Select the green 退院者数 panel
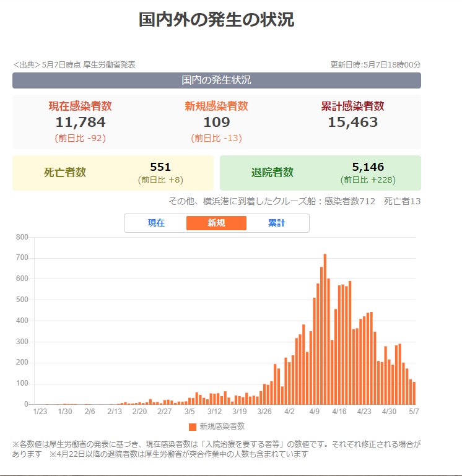The height and width of the screenshot is (476, 462). (x=320, y=173)
